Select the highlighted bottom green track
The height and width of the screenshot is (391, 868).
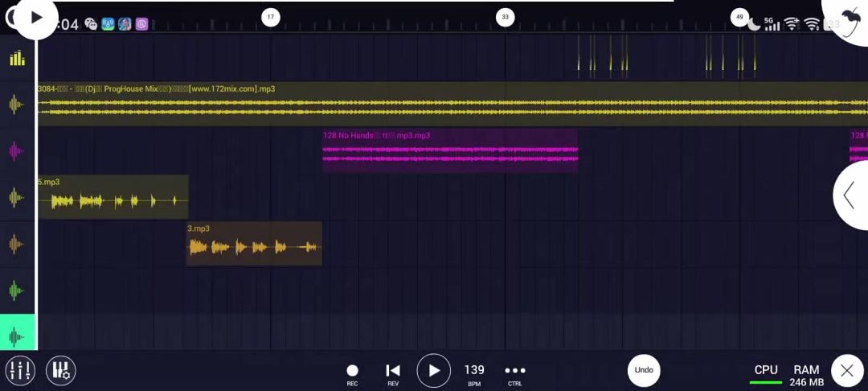[17, 335]
